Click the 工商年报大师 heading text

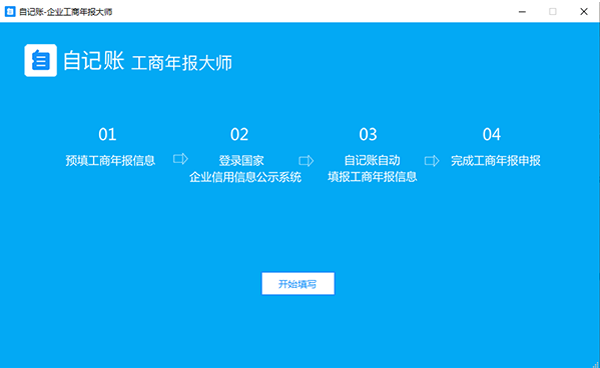[182, 63]
